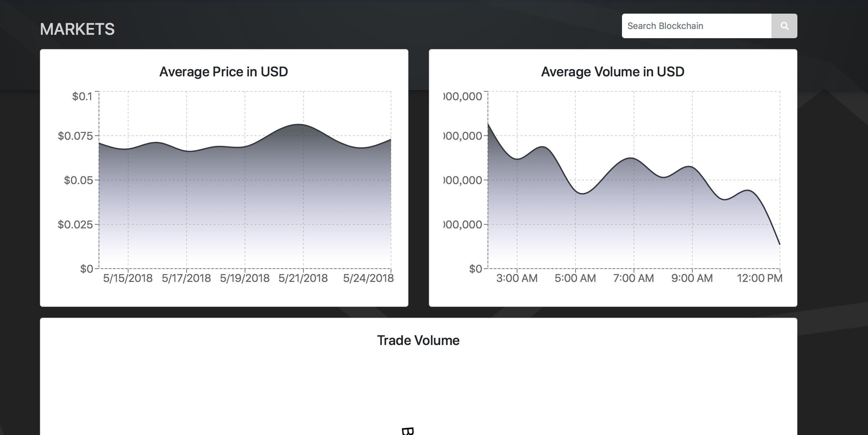Click the magnifier search button

tap(784, 26)
